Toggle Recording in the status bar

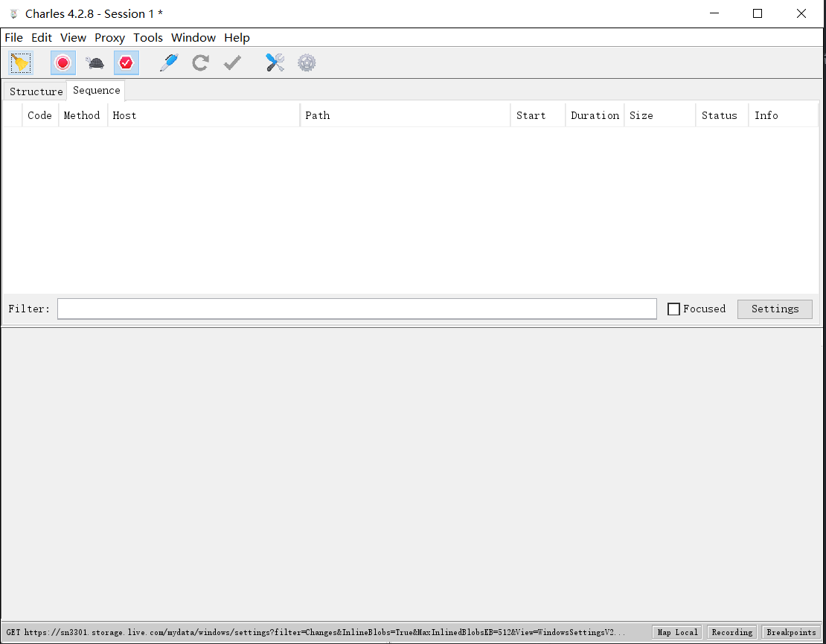coord(731,632)
